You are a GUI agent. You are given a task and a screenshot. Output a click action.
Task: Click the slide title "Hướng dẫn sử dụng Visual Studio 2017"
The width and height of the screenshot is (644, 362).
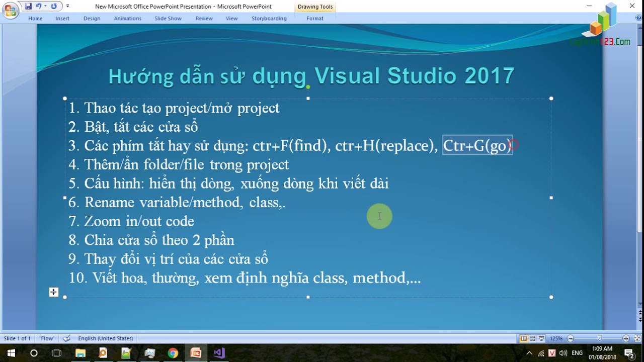point(311,76)
